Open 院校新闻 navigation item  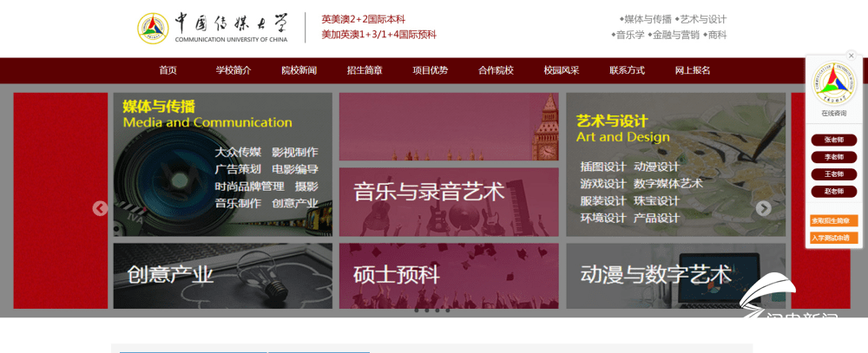(x=299, y=70)
